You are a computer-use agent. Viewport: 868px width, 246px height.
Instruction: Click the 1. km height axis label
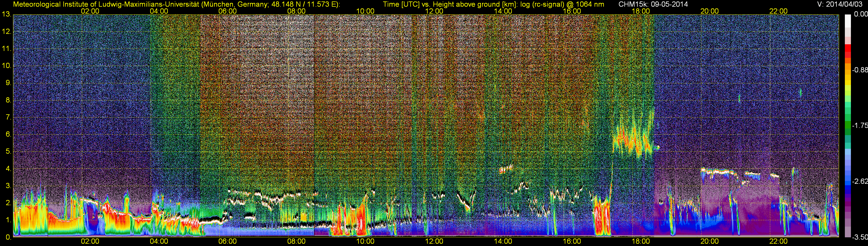click(x=8, y=220)
